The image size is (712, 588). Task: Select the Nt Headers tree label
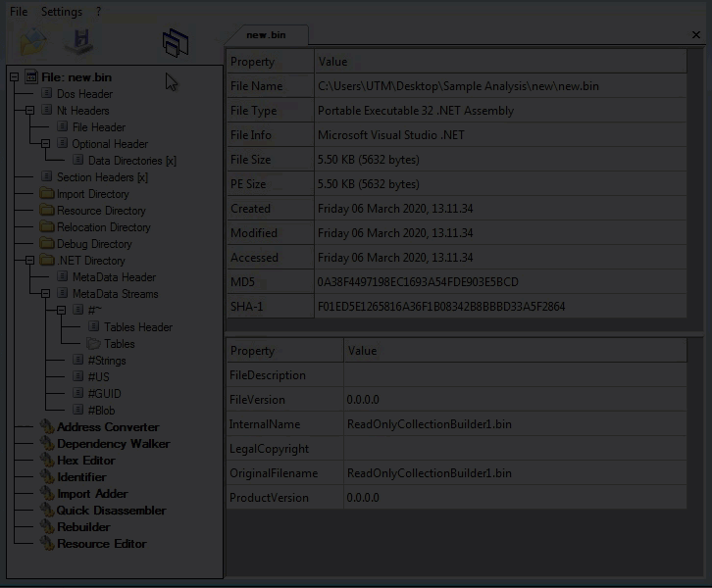(83, 110)
